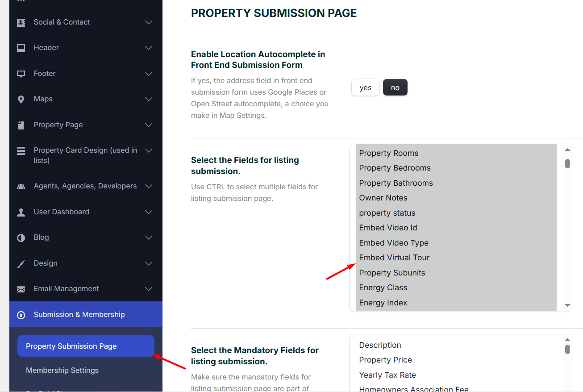Select the Header monitor icon
Screen dimensions: 583x392
(x=21, y=47)
